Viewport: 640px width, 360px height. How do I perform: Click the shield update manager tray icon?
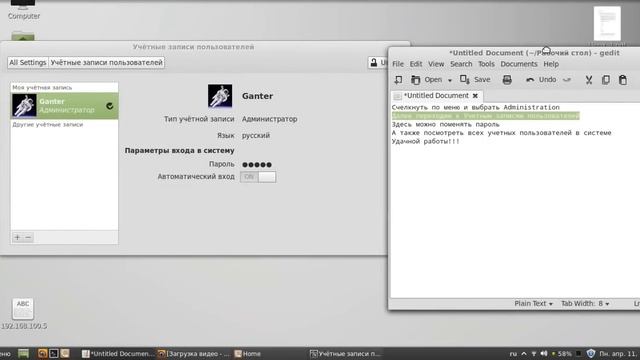point(591,353)
